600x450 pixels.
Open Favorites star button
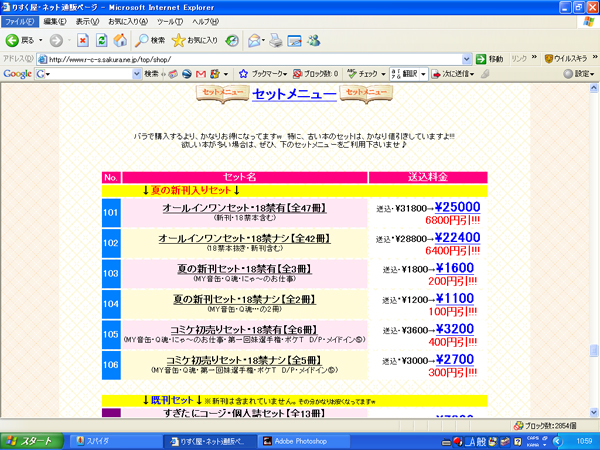[194, 40]
